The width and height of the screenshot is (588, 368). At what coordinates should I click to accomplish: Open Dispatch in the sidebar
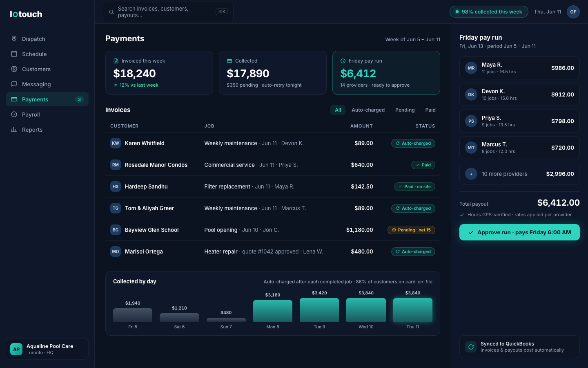[47, 39]
